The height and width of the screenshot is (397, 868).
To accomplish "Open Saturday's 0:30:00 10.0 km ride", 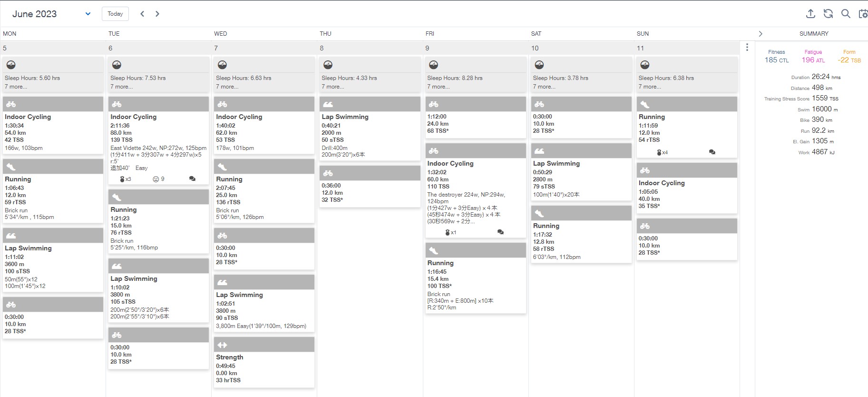I will (581, 117).
